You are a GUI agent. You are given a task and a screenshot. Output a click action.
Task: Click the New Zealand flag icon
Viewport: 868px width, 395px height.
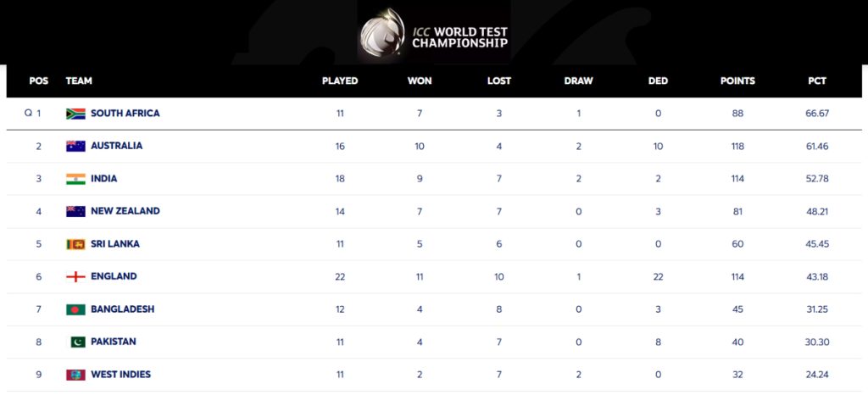click(x=75, y=211)
